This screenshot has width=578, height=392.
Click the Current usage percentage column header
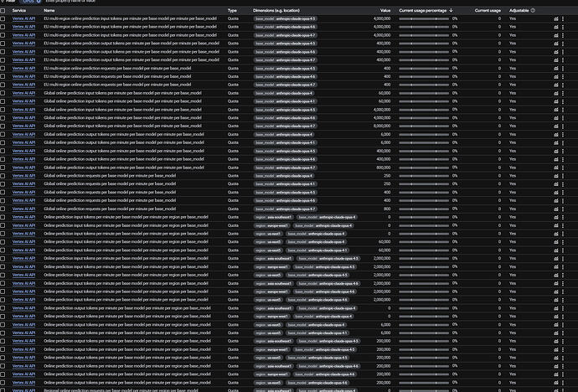423,10
